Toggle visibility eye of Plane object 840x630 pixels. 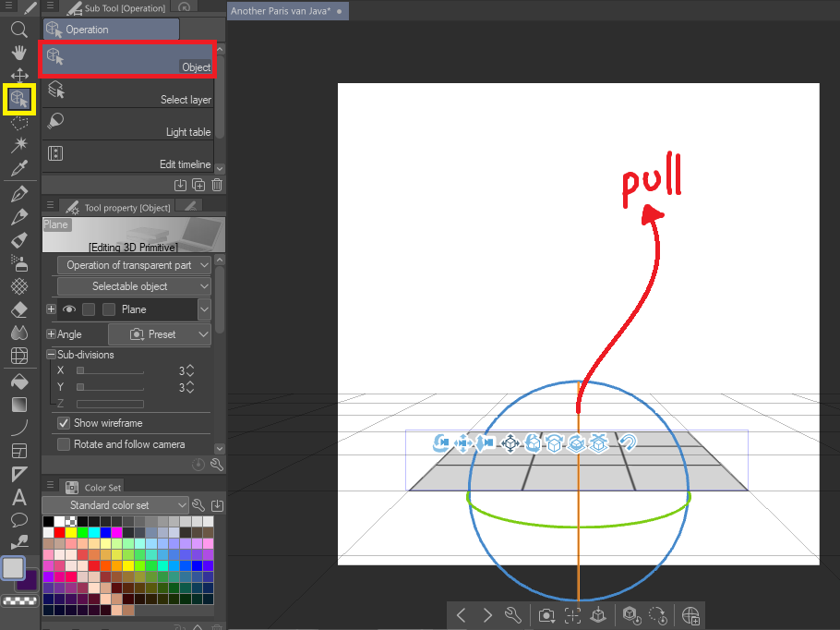[69, 309]
